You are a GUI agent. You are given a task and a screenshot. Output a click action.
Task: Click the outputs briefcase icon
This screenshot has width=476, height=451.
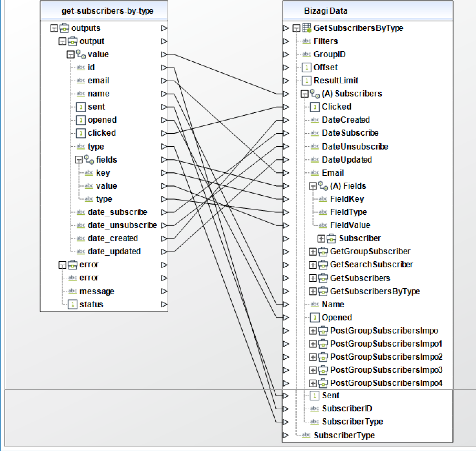[x=64, y=28]
